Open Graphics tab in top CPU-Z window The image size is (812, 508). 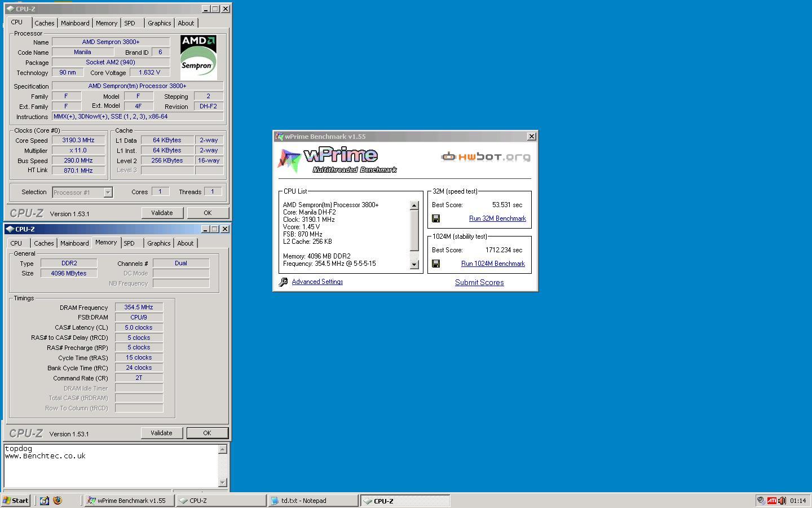pyautogui.click(x=159, y=23)
